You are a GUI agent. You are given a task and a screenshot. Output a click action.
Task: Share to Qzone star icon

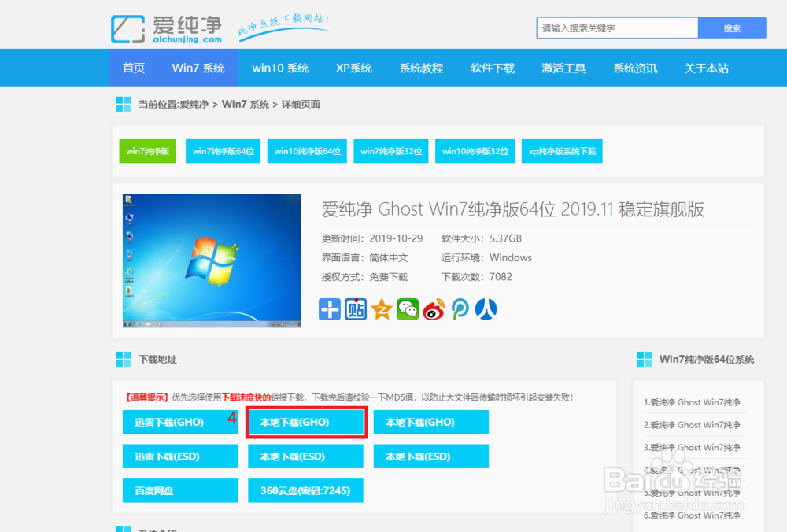[x=382, y=309]
